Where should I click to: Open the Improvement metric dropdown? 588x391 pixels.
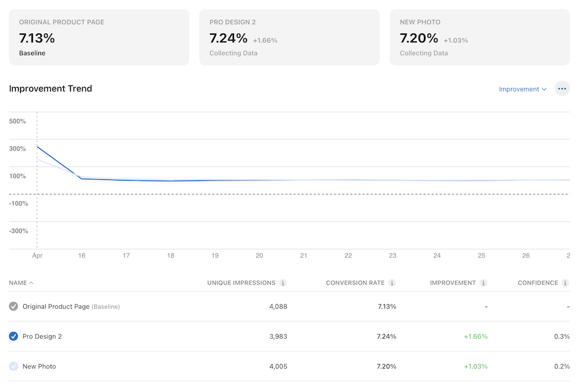pos(522,89)
